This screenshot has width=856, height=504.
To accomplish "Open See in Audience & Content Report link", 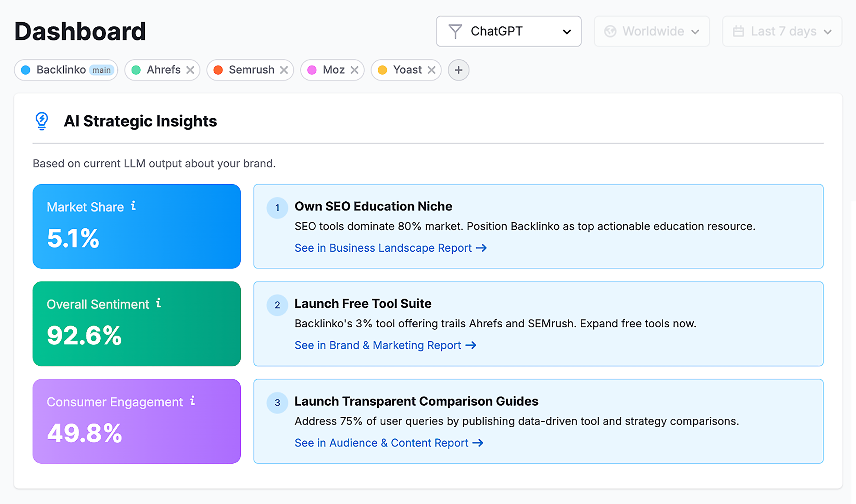I will [389, 443].
